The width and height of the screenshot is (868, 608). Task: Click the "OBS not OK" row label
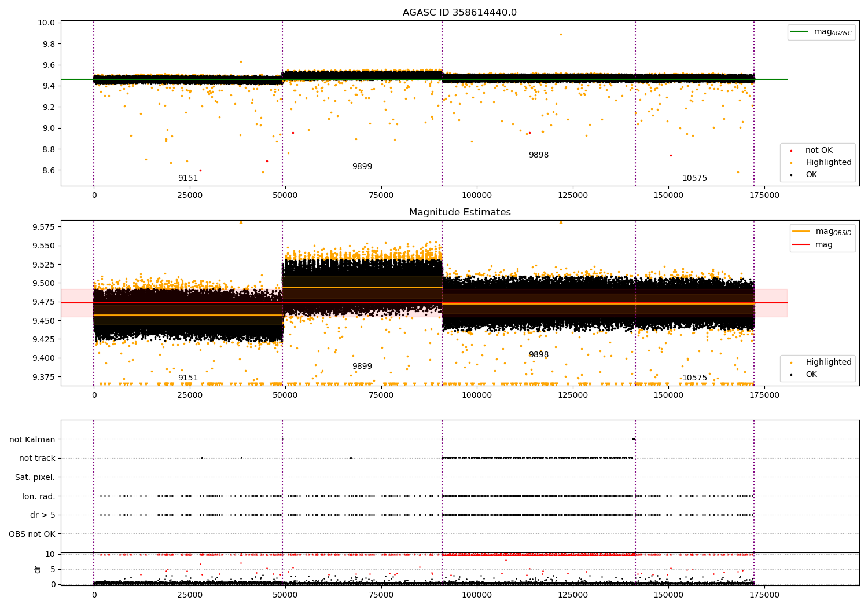point(32,534)
